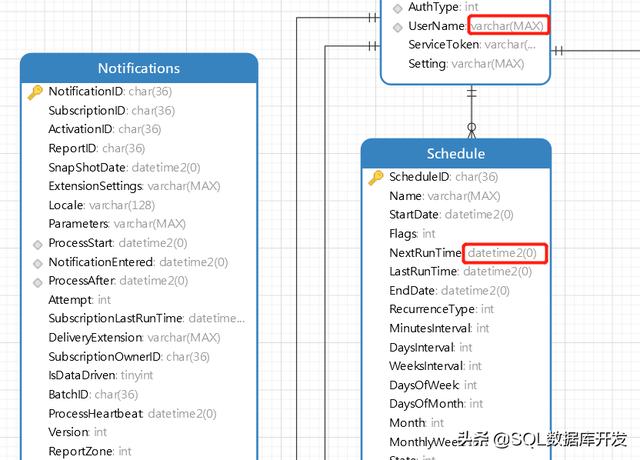Select the NotificationID column
Image resolution: width=640 pixels, height=460 pixels.
coord(110,91)
